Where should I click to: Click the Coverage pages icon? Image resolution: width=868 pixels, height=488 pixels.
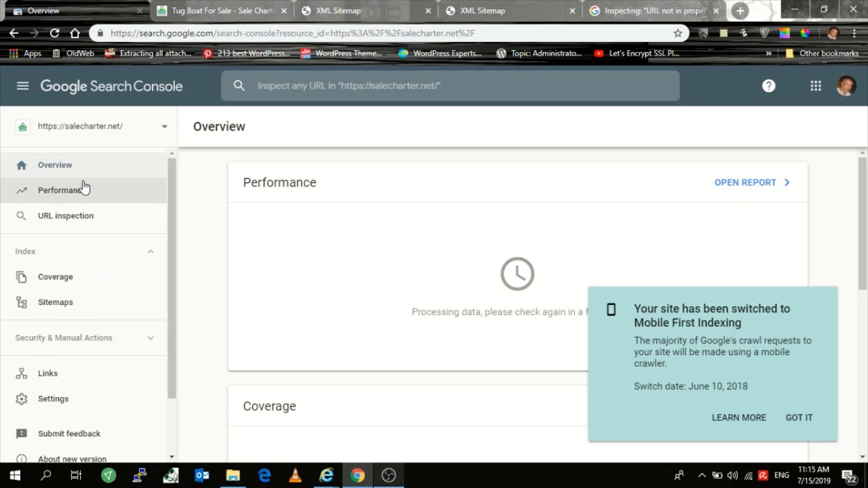coord(22,277)
